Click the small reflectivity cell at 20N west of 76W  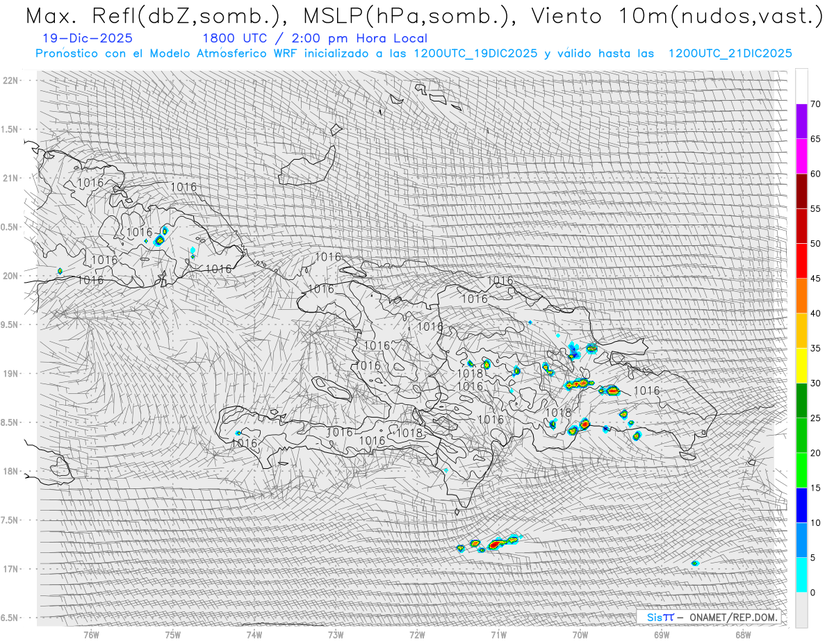tap(60, 270)
